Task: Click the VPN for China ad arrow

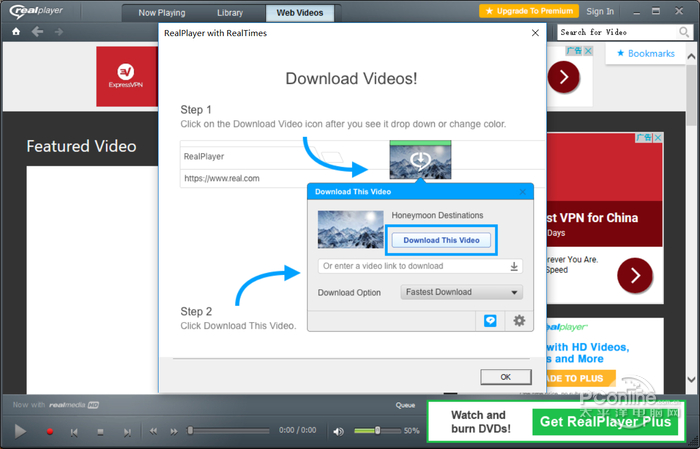Action: [635, 275]
